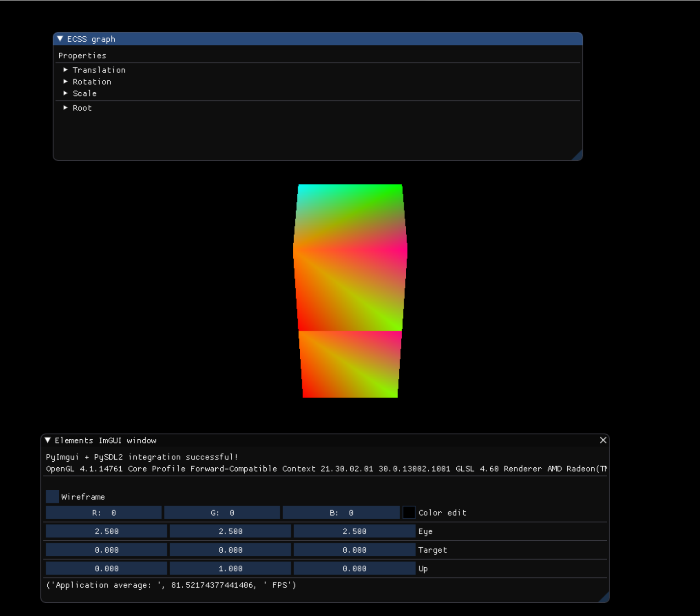Collapse the ECSS graph window triangle
The width and height of the screenshot is (700, 616).
coord(60,39)
